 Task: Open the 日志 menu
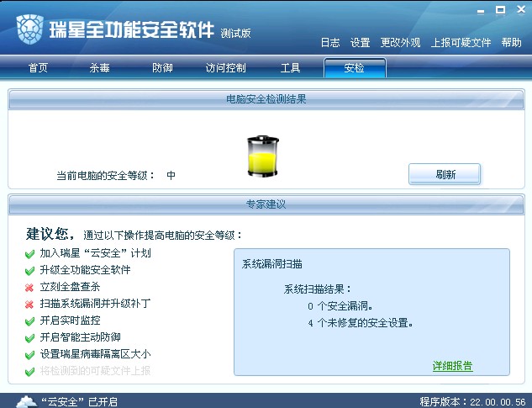click(330, 42)
